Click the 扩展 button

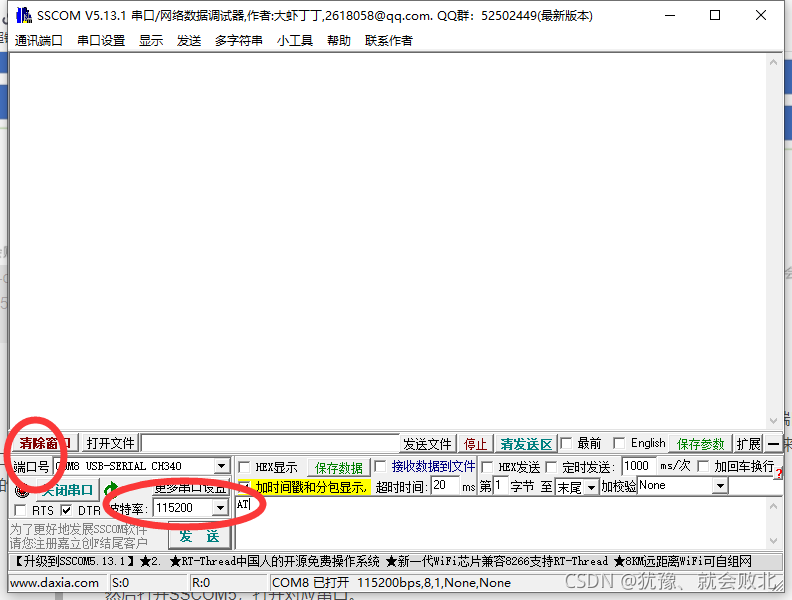[x=748, y=444]
